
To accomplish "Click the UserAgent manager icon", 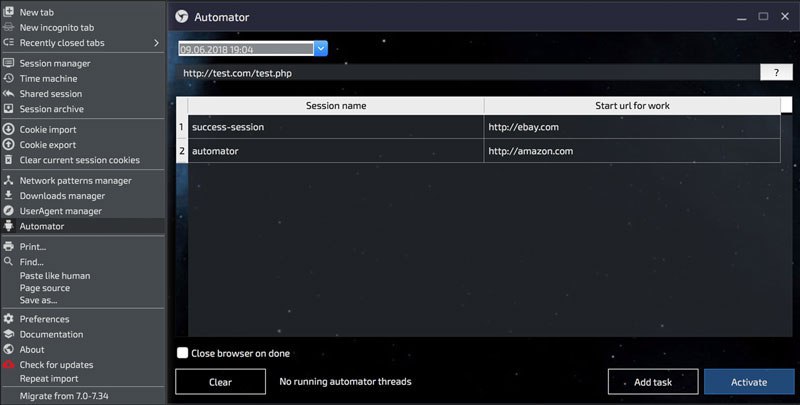I will click(8, 211).
